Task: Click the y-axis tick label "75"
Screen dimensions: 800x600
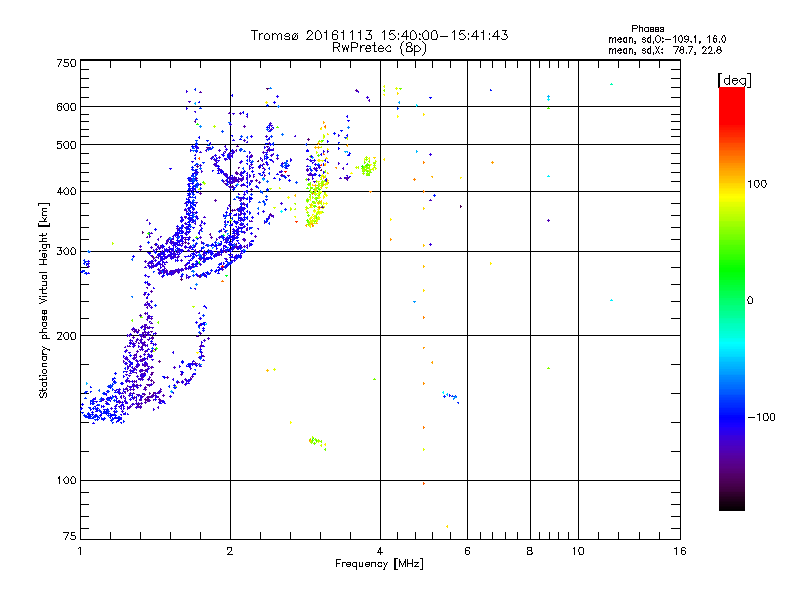Action: click(70, 536)
